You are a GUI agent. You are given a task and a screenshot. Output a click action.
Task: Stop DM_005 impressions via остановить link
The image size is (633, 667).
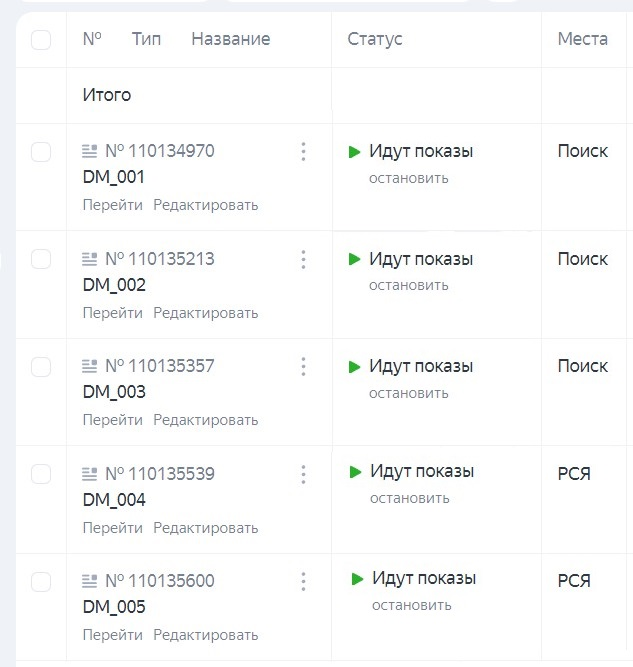click(412, 605)
